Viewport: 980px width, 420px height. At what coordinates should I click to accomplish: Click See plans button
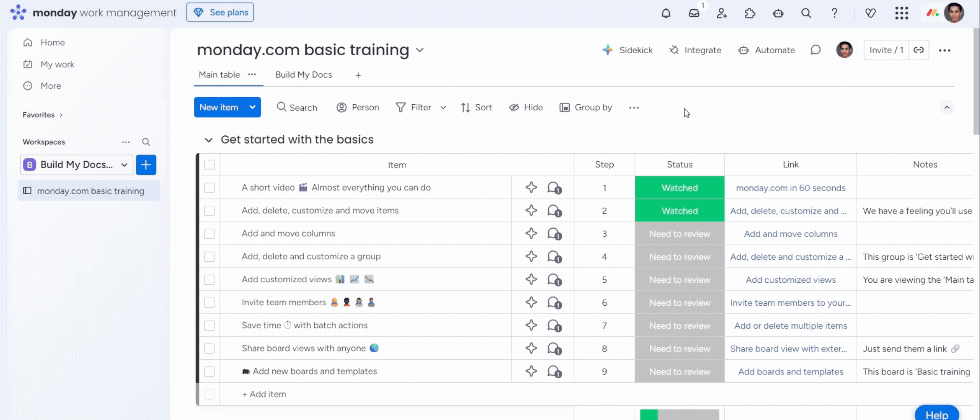220,12
